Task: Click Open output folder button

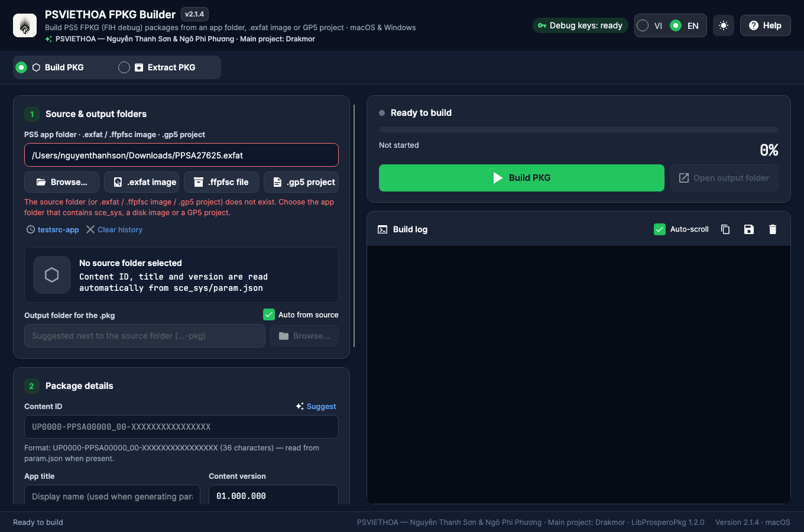Action: [x=724, y=178]
